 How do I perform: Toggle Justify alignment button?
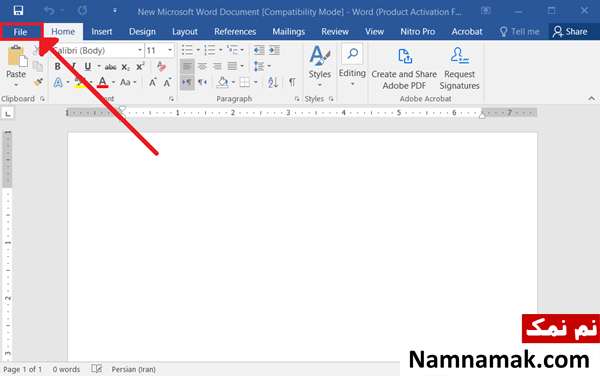tap(232, 67)
